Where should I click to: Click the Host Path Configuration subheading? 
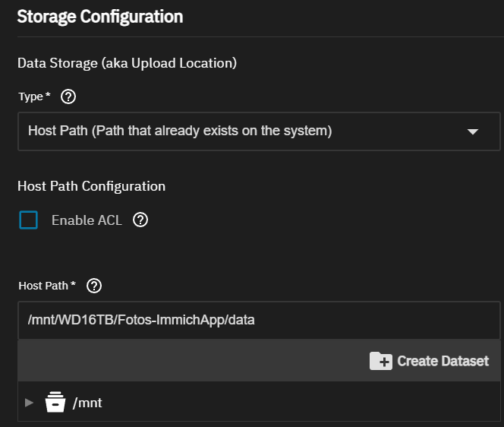pyautogui.click(x=91, y=186)
